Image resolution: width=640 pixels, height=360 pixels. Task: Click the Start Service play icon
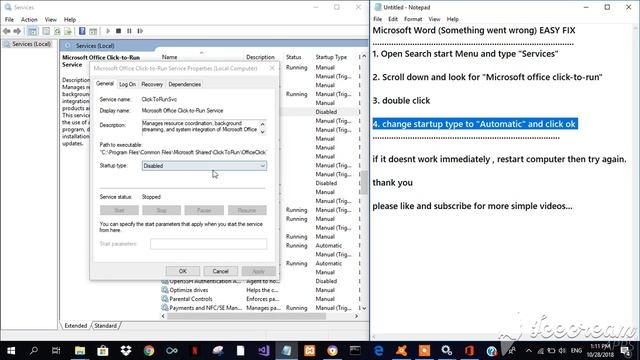coord(108,31)
